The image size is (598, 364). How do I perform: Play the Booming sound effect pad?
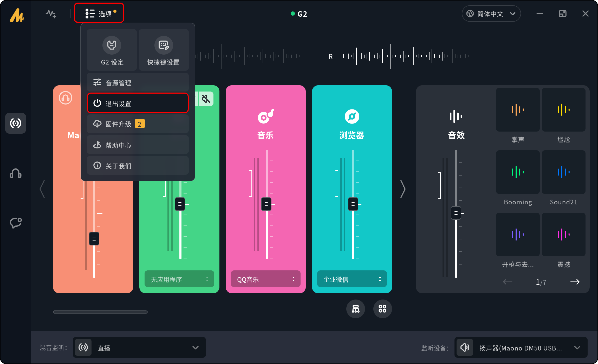coord(518,172)
